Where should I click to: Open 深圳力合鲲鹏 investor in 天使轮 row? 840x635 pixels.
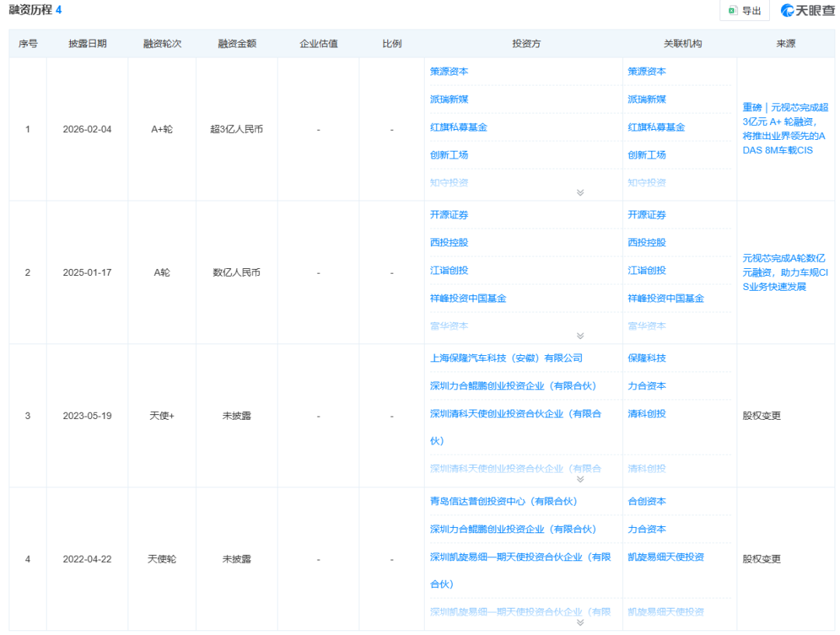pos(513,529)
